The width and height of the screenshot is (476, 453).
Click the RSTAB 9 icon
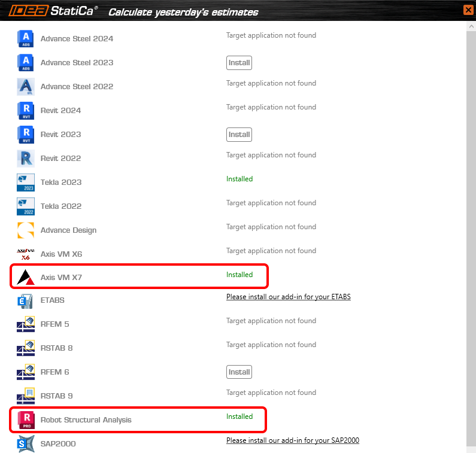coord(26,396)
